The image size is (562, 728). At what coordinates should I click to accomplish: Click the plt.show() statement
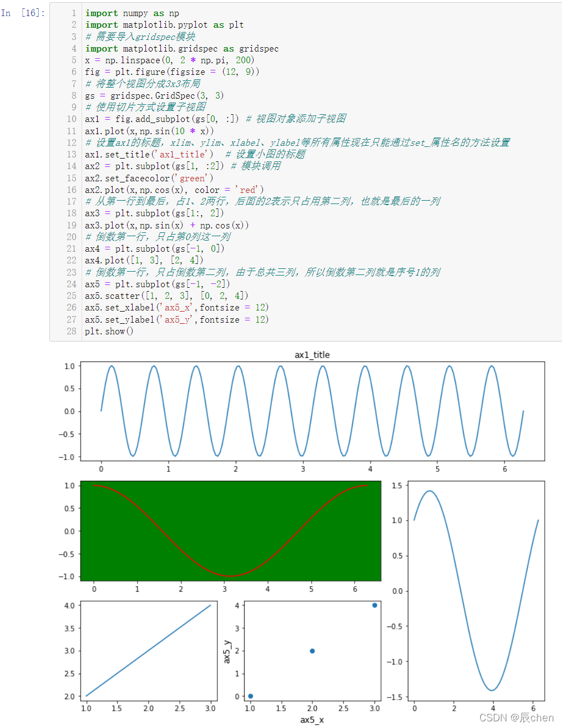point(109,331)
